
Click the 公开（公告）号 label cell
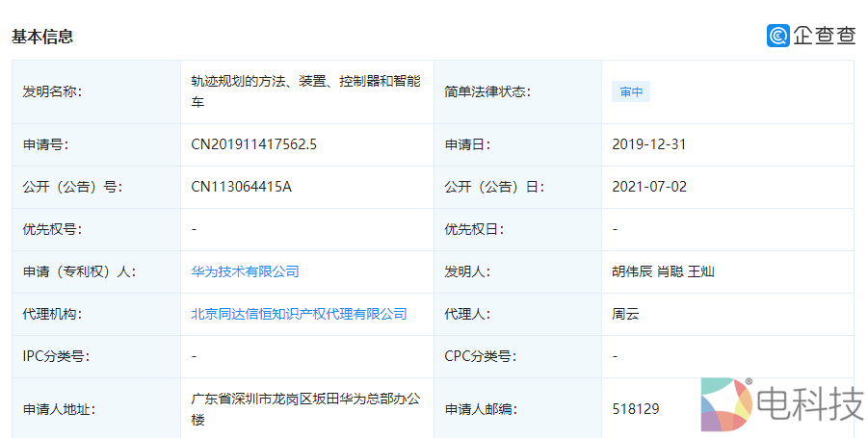tap(96, 188)
